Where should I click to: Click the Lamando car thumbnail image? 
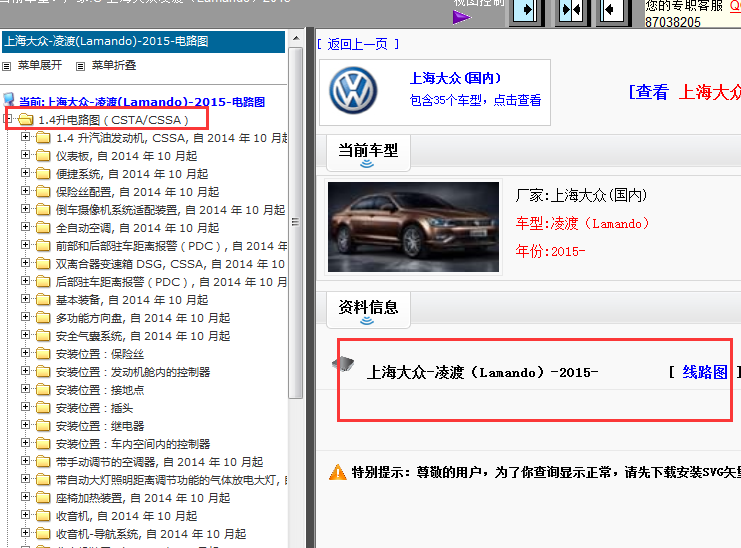click(x=413, y=227)
